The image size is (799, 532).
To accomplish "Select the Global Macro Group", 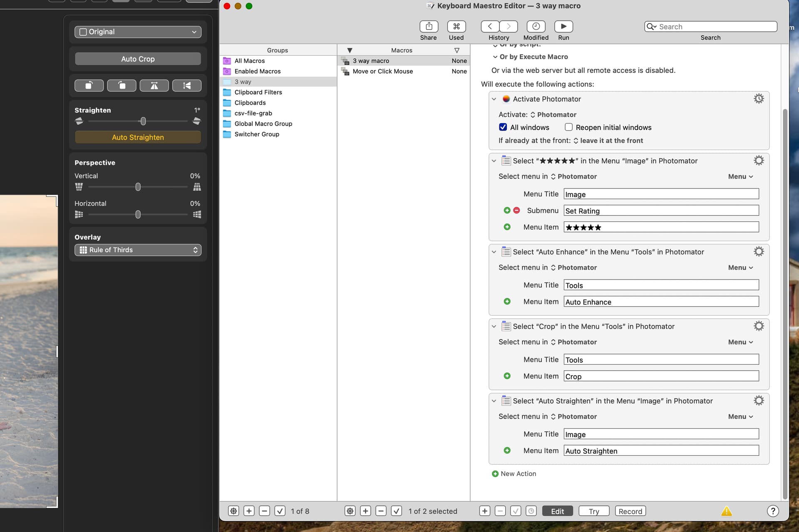I will click(278, 124).
